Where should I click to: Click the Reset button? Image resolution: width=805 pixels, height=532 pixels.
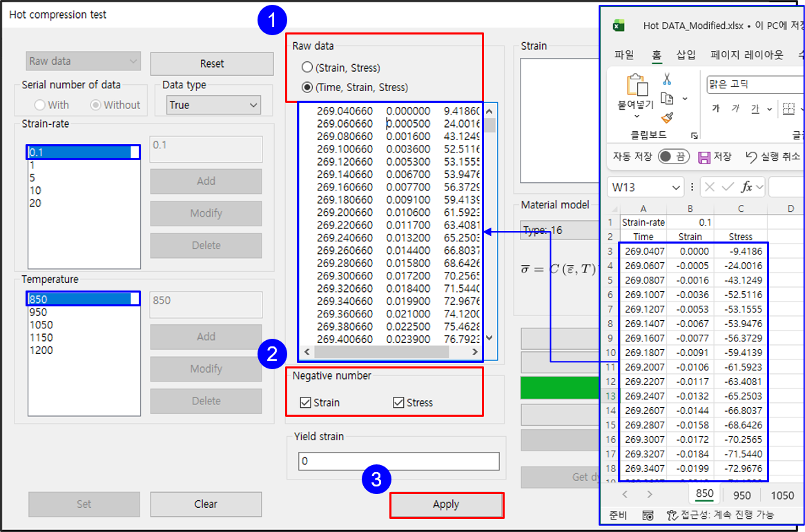pyautogui.click(x=211, y=63)
